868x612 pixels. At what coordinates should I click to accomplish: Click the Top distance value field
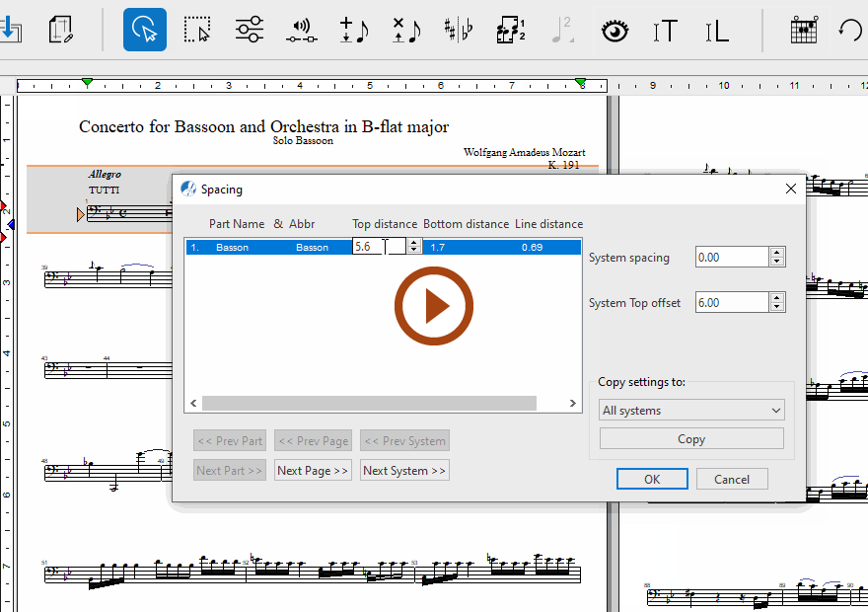[379, 247]
